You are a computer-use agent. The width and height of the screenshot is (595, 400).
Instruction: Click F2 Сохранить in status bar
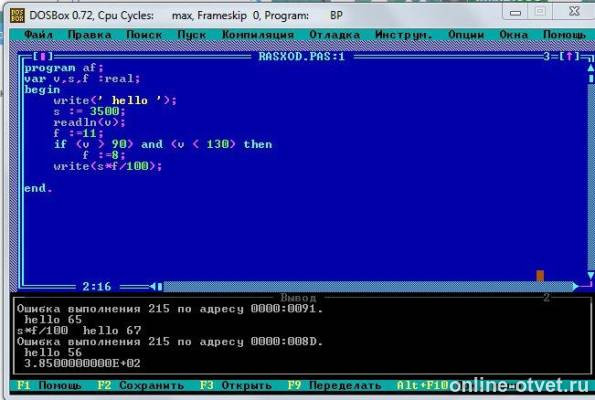click(x=140, y=386)
